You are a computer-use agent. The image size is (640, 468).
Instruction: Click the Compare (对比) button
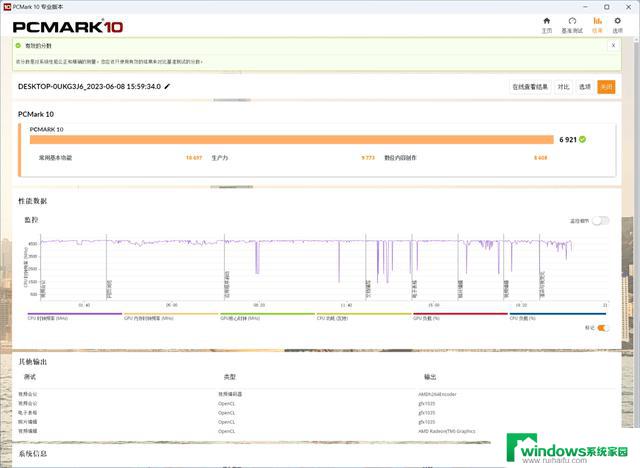pos(563,87)
